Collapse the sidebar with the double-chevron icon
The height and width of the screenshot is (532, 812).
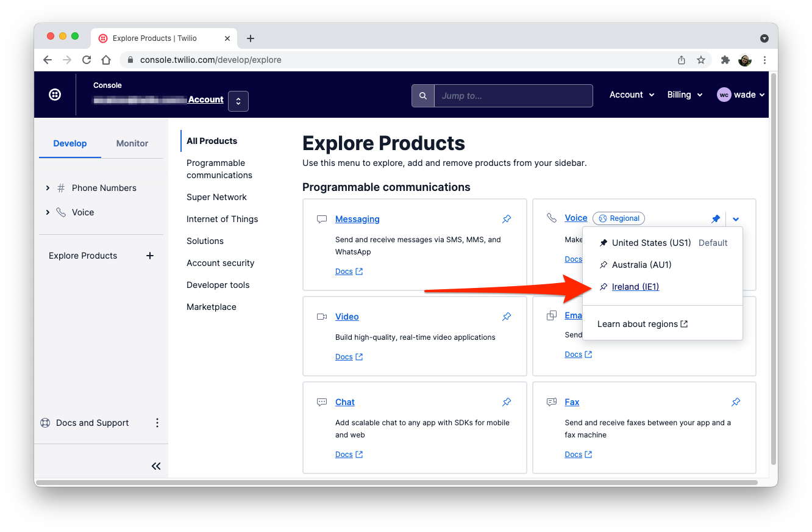156,465
